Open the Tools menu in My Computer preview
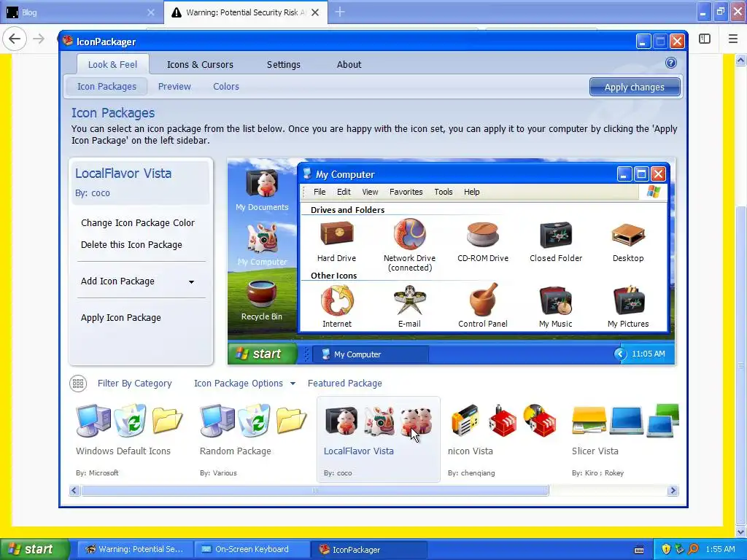747x560 pixels. [443, 192]
